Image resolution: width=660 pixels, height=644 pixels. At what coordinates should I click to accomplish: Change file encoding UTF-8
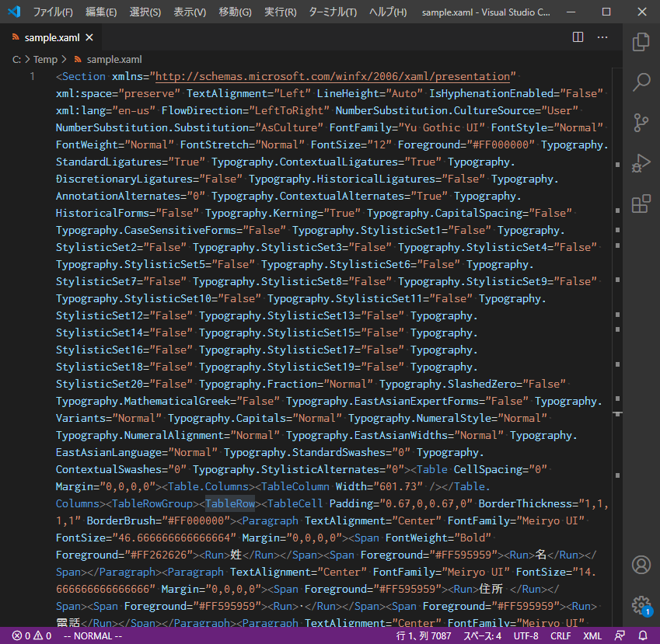pyautogui.click(x=526, y=635)
